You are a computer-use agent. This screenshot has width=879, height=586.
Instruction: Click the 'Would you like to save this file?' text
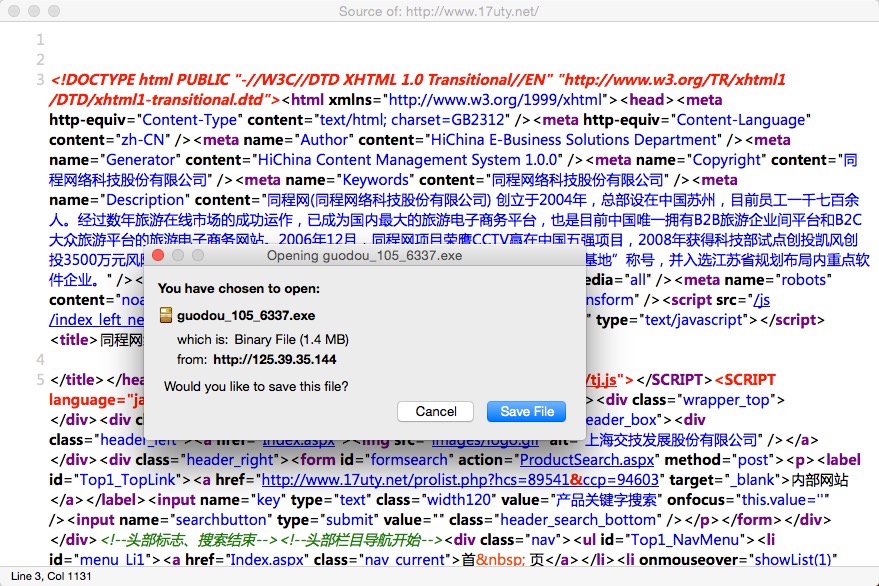click(256, 386)
